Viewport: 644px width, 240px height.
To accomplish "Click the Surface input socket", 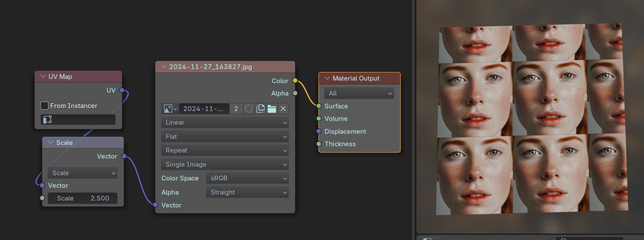I will tap(319, 106).
